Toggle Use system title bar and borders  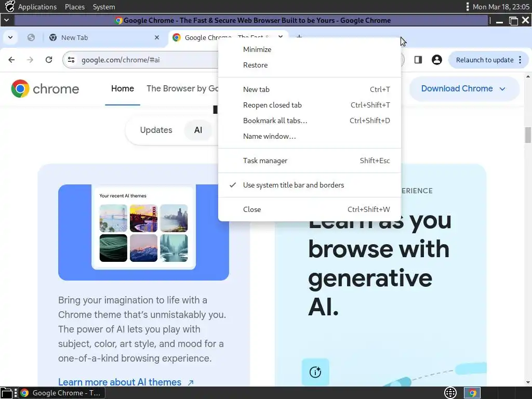pyautogui.click(x=310, y=185)
